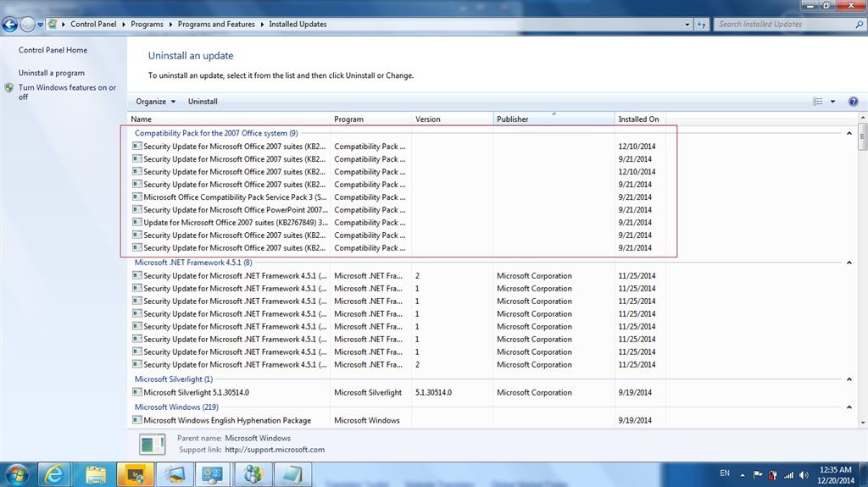The image size is (868, 487).
Task: Click icon of Office Compatibility Pack Service Pack 3
Action: coord(136,197)
